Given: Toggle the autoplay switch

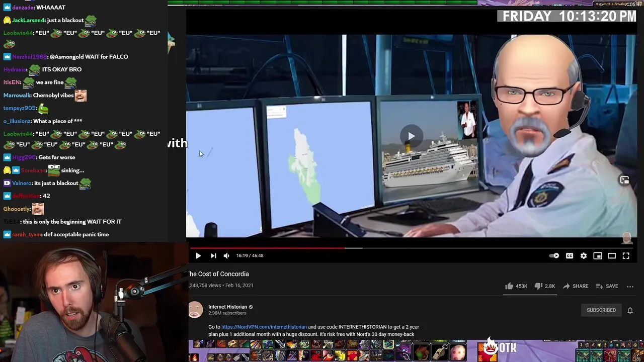Looking at the screenshot, I should click(554, 256).
